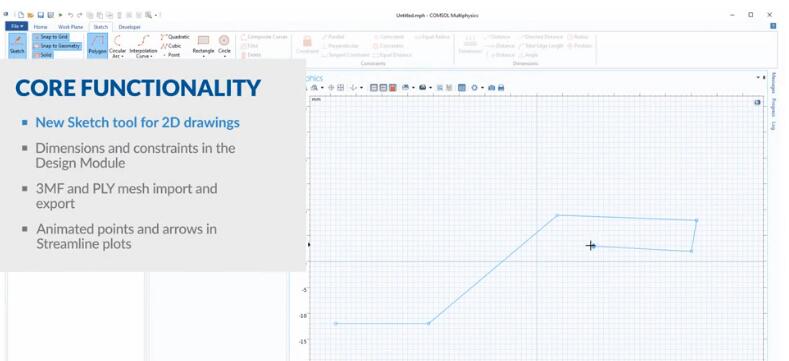
Task: Toggle the Solid option
Action: (43, 55)
